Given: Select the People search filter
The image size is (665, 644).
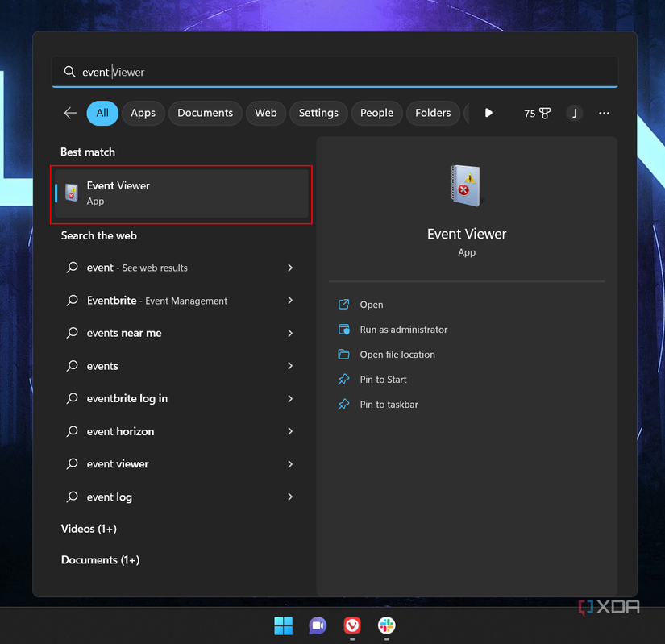Looking at the screenshot, I should [x=376, y=114].
